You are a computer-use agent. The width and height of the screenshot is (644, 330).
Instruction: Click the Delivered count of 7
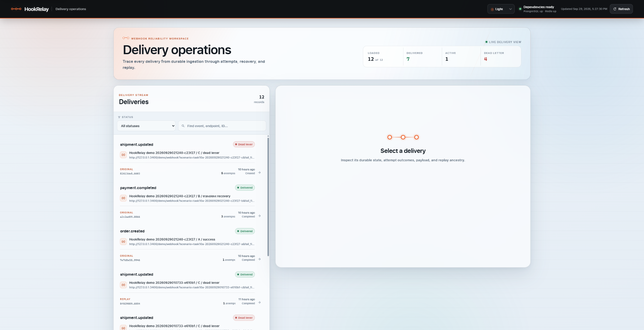408,59
